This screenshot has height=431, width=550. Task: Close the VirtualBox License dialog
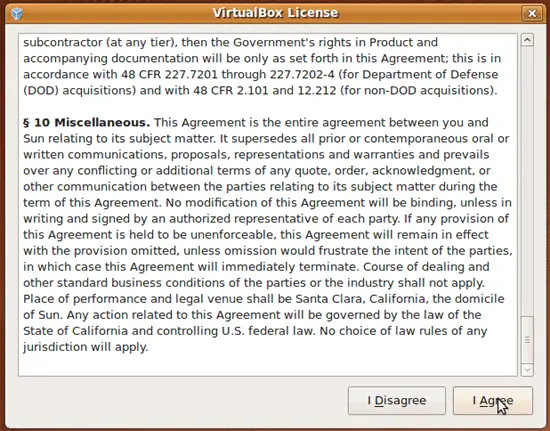[532, 13]
